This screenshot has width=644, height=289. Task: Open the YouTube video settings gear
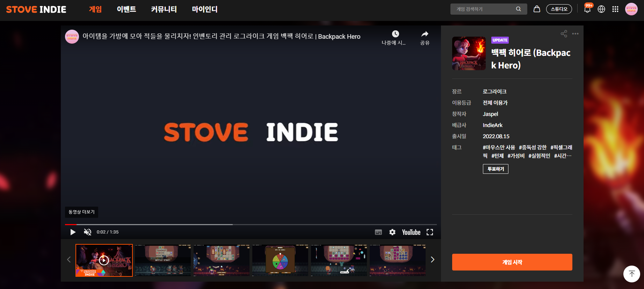coord(392,232)
